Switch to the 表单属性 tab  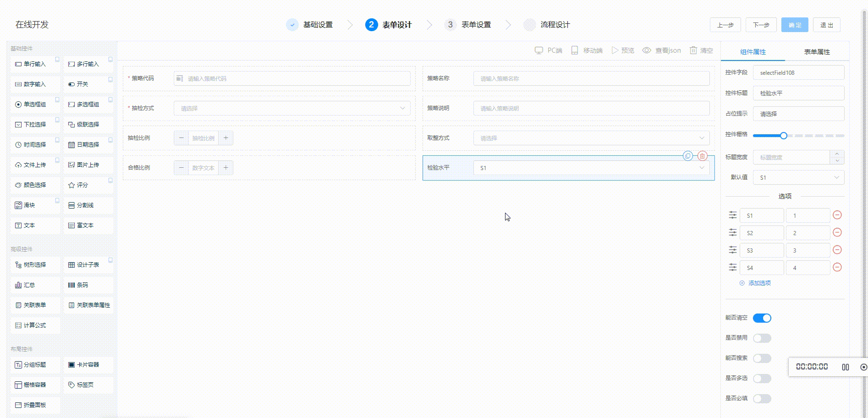(817, 52)
